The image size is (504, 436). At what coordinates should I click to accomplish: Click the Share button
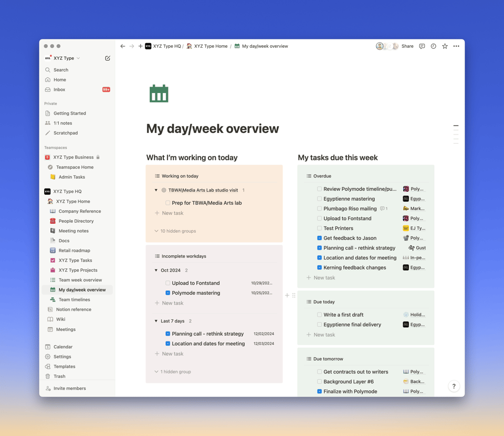407,46
